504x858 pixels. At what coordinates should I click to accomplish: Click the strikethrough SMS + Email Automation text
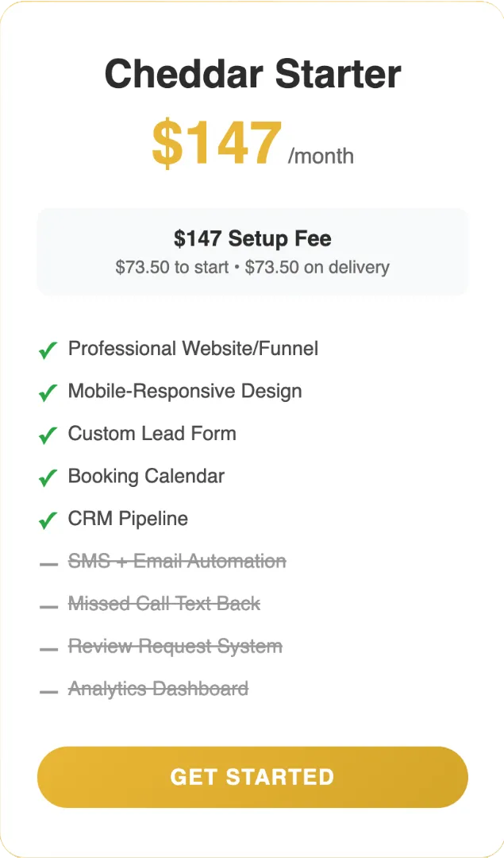click(177, 561)
